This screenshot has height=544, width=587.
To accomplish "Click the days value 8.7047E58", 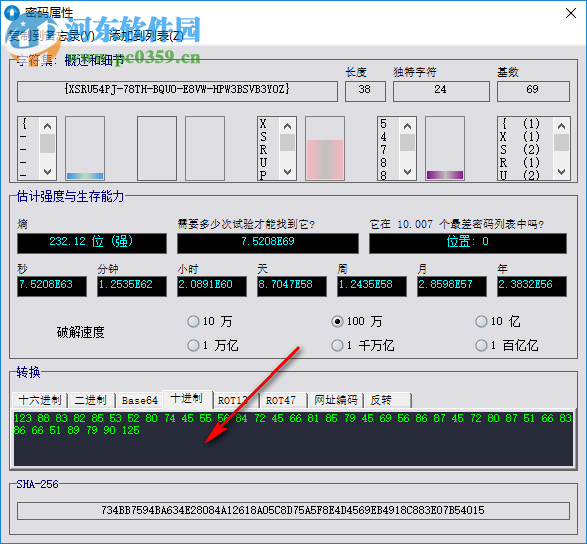I will click(292, 286).
